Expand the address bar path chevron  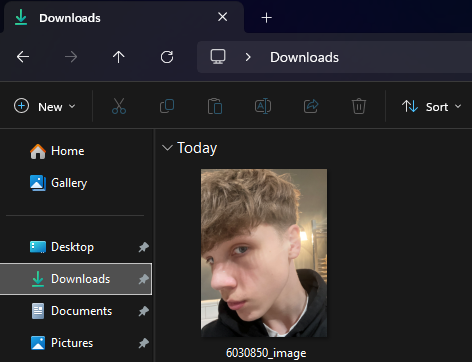[x=248, y=57]
